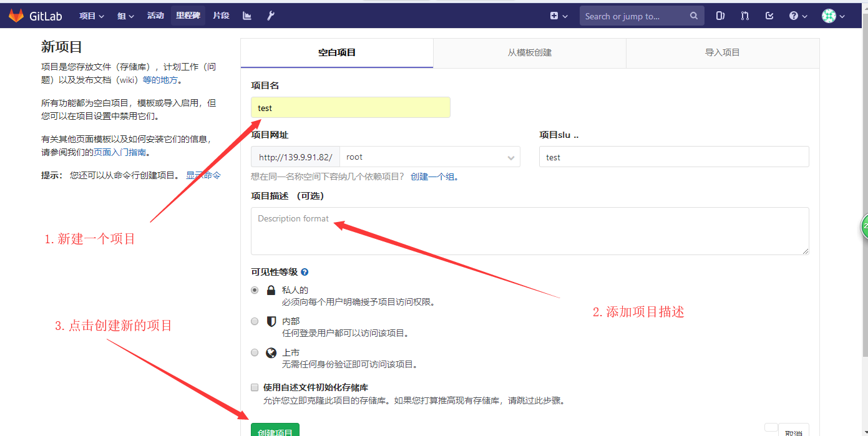The height and width of the screenshot is (436, 868).
Task: Open the root namespace dropdown
Action: [x=429, y=157]
